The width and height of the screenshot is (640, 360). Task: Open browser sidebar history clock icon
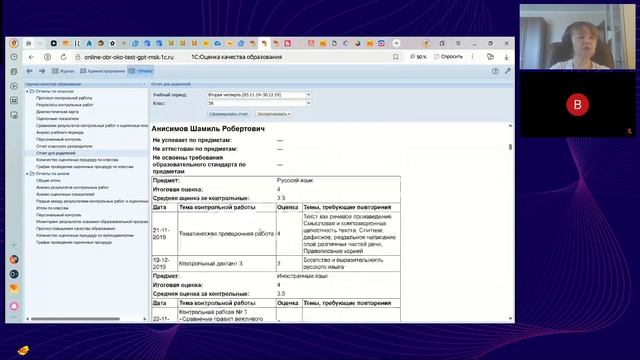(14, 57)
